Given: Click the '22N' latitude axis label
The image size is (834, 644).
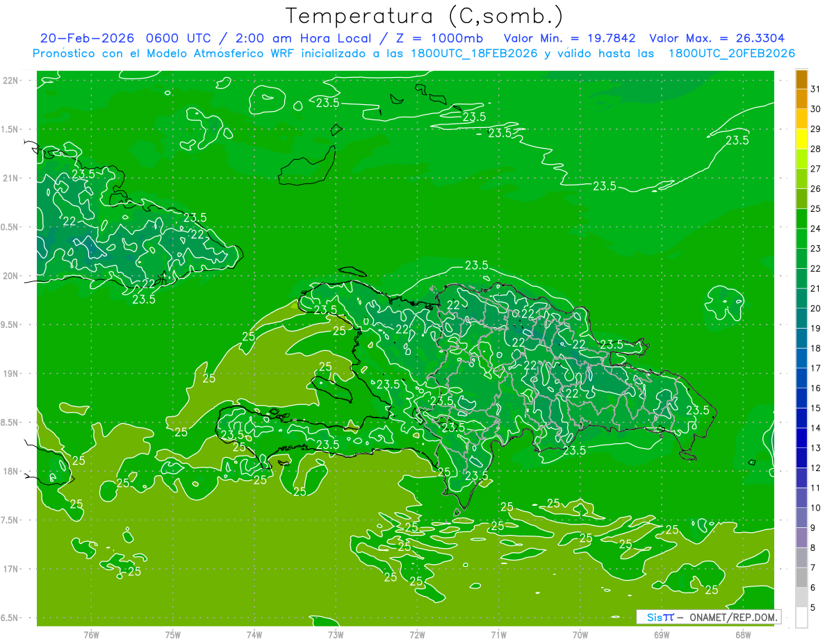Looking at the screenshot, I should [11, 81].
